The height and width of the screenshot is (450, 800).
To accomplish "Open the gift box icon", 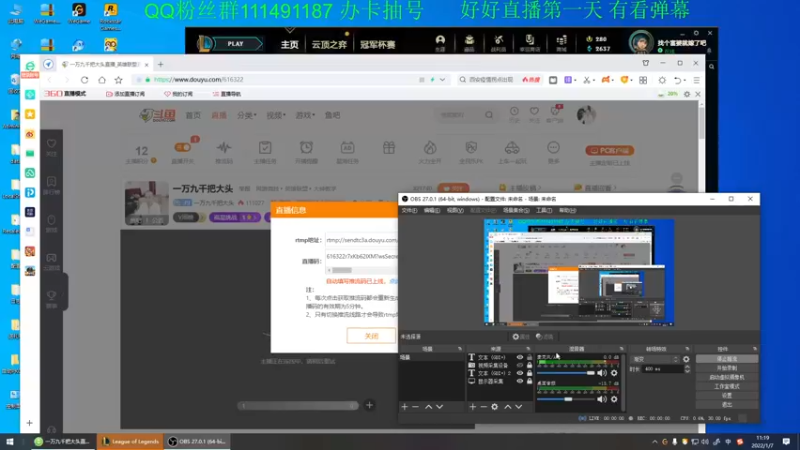I will (x=389, y=148).
